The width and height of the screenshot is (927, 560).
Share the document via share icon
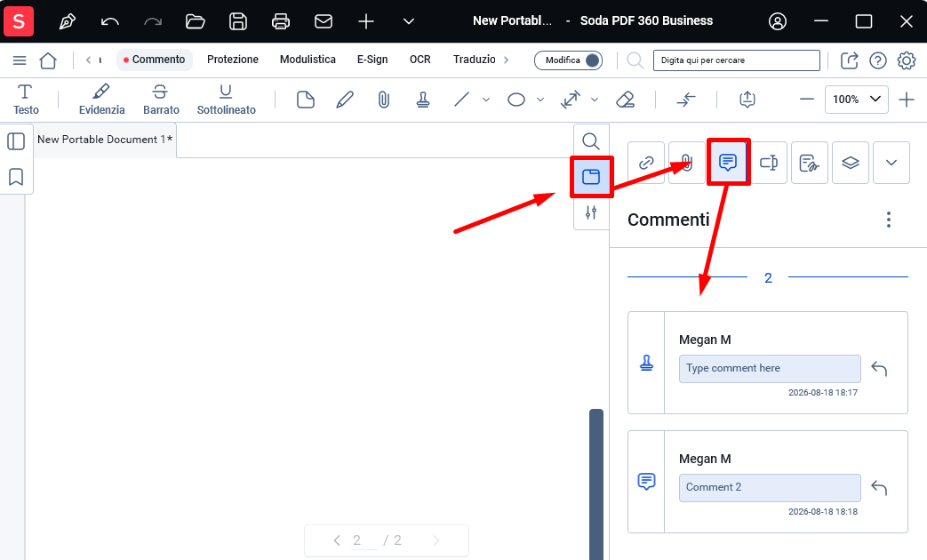coord(849,60)
